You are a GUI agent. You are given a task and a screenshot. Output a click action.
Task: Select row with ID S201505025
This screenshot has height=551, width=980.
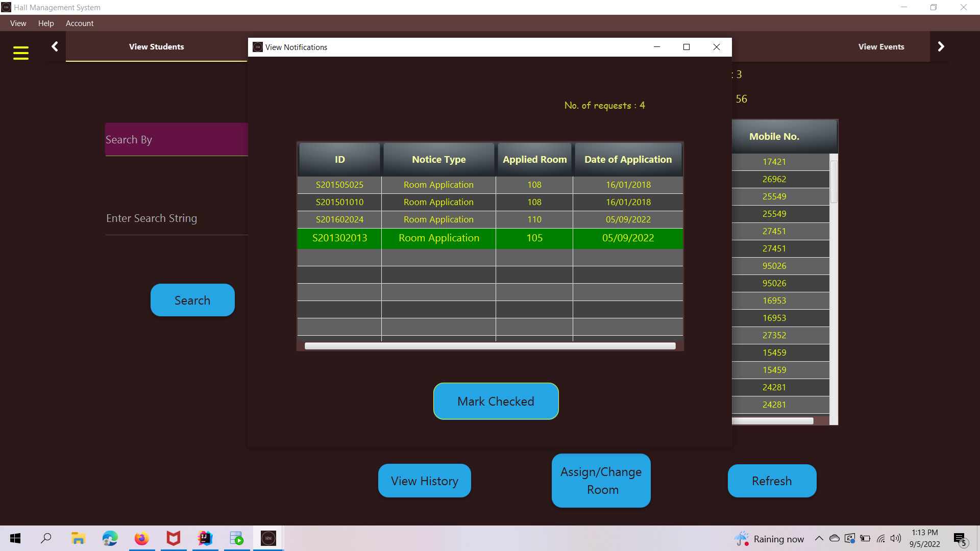490,185
